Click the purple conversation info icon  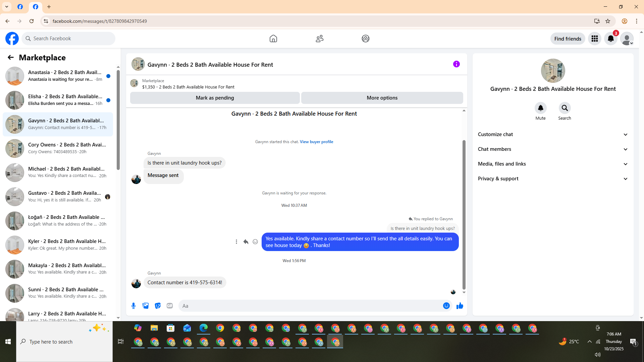tap(456, 64)
